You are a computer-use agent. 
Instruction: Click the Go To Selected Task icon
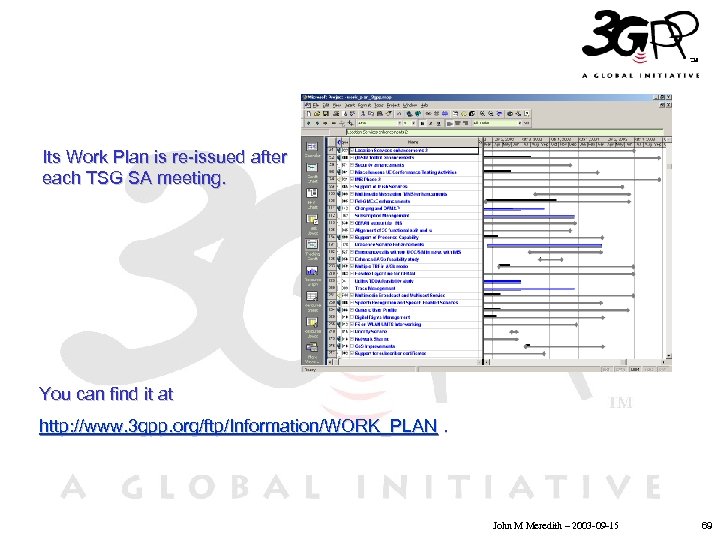499,113
